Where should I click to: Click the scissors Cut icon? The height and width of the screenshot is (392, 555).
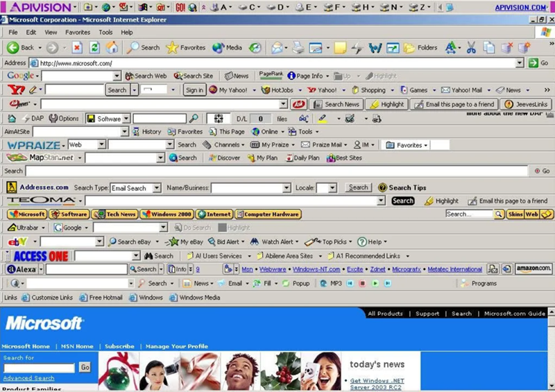coord(471,47)
